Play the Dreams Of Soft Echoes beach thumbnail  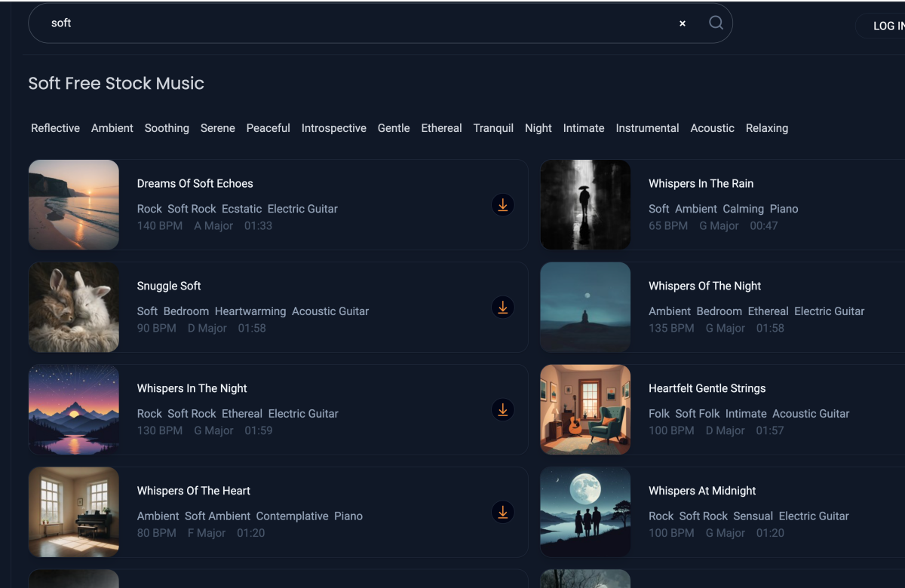pyautogui.click(x=74, y=204)
